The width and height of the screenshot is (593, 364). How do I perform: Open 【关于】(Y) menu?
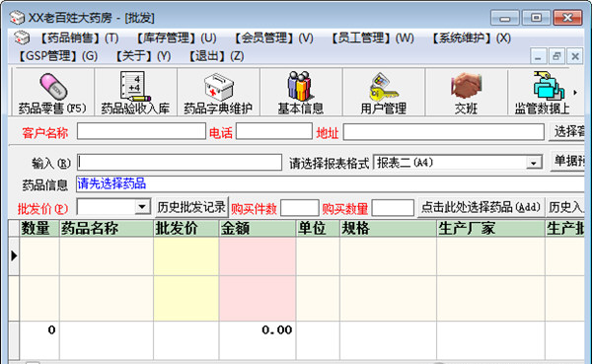[x=143, y=56]
